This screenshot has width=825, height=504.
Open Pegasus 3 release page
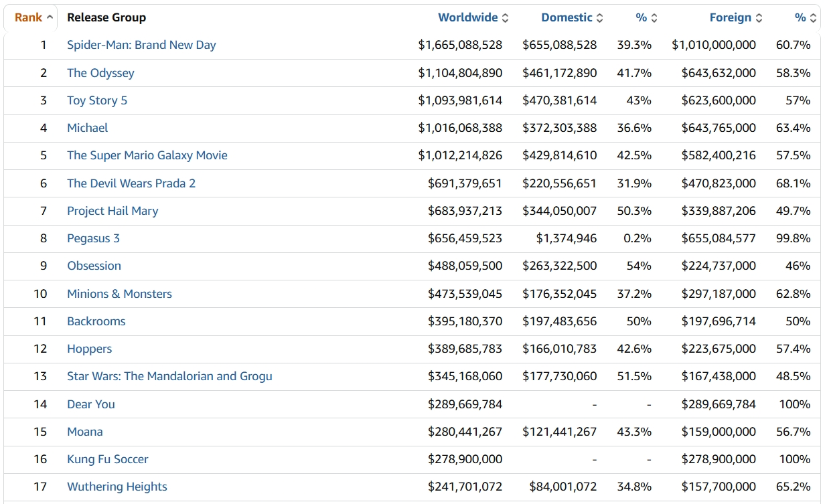point(93,238)
